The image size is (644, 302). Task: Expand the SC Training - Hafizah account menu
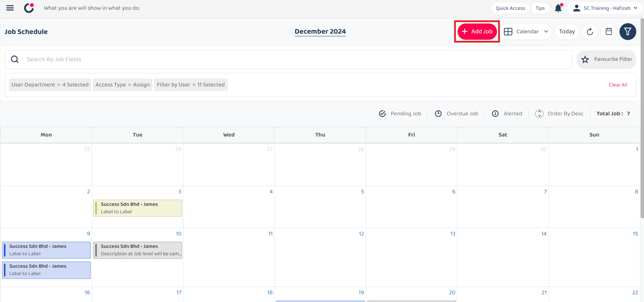pyautogui.click(x=605, y=8)
